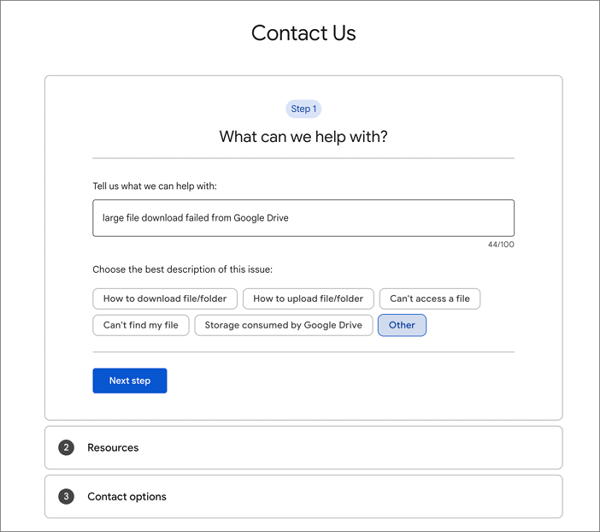
Task: Click the "Contact Us" page title
Action: pyautogui.click(x=303, y=33)
